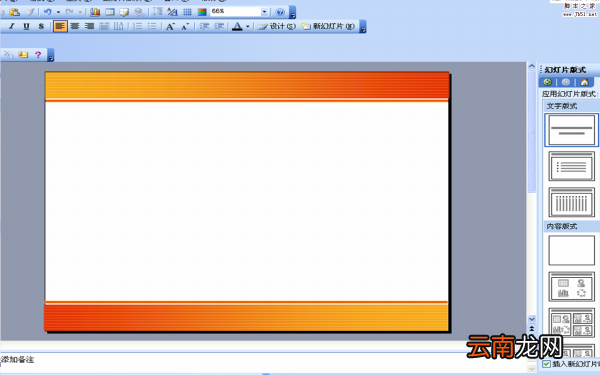Toggle italic formatting
The image size is (600, 375).
click(x=12, y=26)
